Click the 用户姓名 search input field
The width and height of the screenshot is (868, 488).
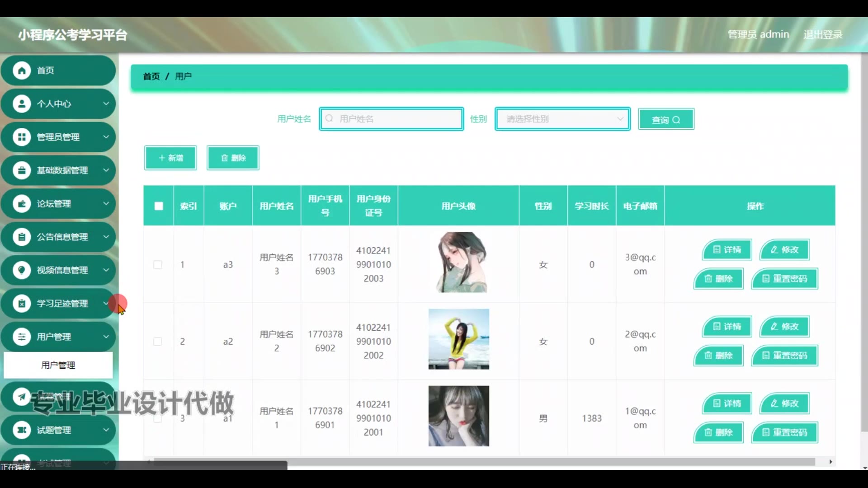pos(392,119)
